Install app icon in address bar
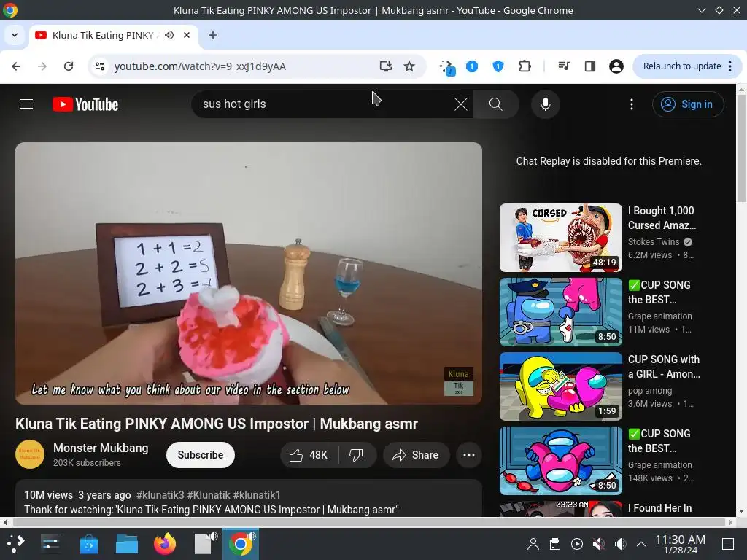 [x=385, y=66]
